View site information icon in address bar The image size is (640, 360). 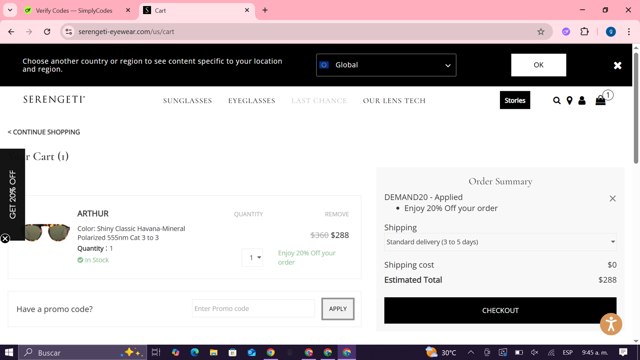(69, 31)
